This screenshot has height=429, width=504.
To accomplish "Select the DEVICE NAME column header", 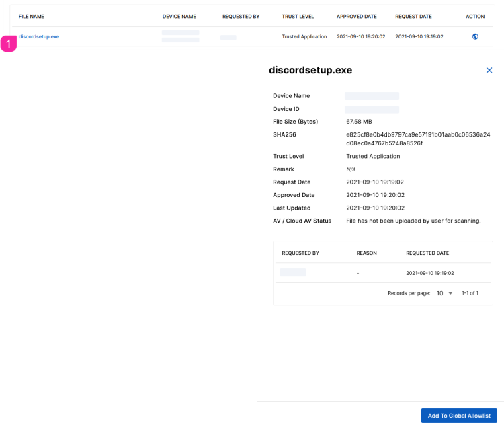I will pos(179,17).
